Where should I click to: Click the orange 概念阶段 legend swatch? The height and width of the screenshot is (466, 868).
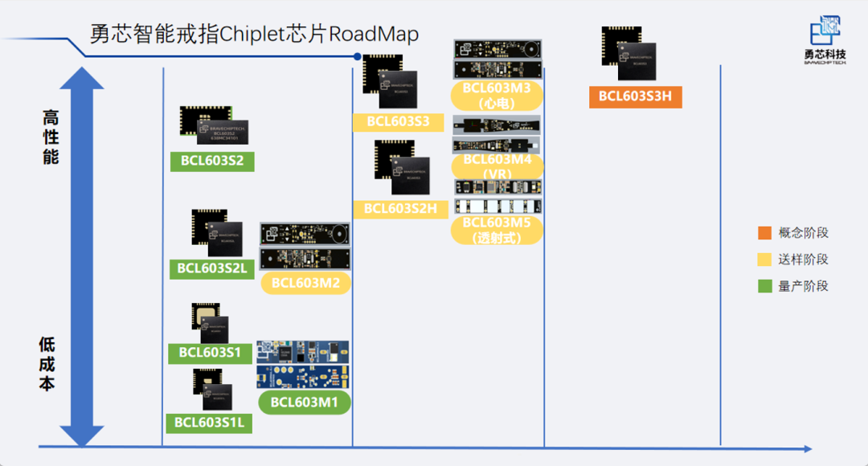(x=764, y=233)
